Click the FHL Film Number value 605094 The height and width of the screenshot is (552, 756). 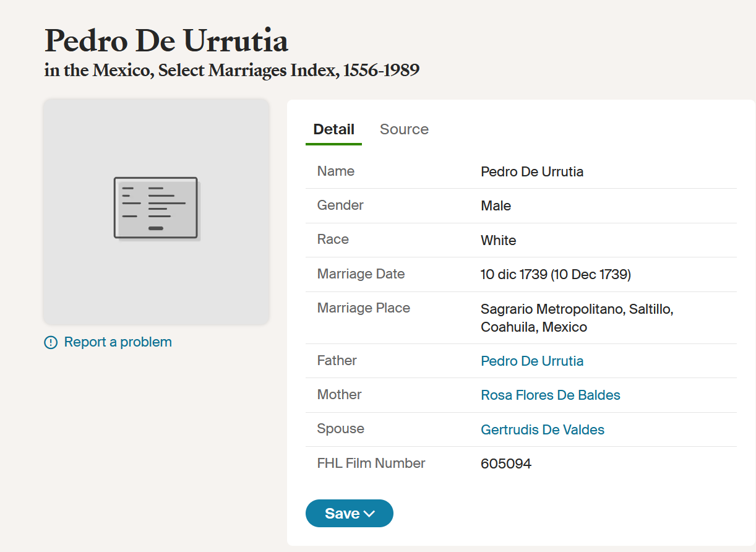(505, 464)
